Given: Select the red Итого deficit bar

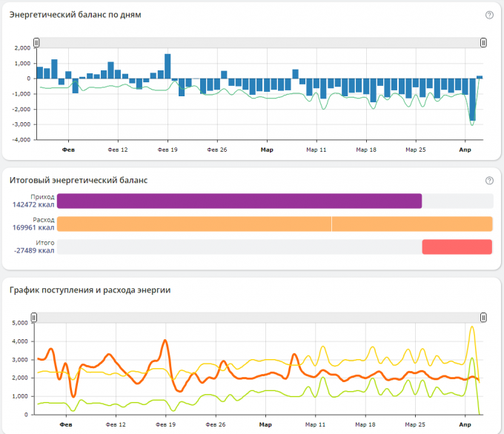Looking at the screenshot, I should 457,247.
